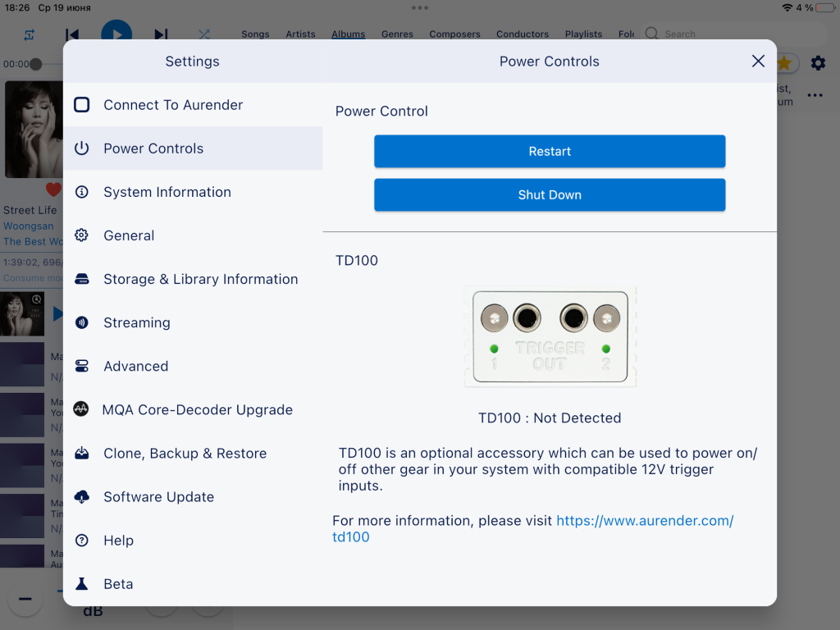Open Clone, Backup & Restore
Viewport: 840px width, 630px height.
[x=193, y=453]
